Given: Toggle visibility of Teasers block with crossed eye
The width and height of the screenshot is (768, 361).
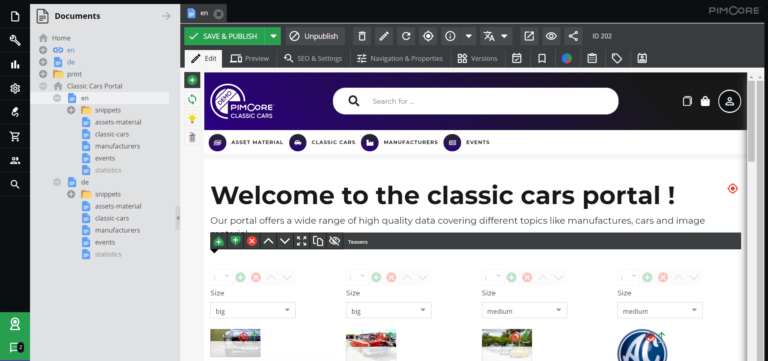Looking at the screenshot, I should pos(335,241).
